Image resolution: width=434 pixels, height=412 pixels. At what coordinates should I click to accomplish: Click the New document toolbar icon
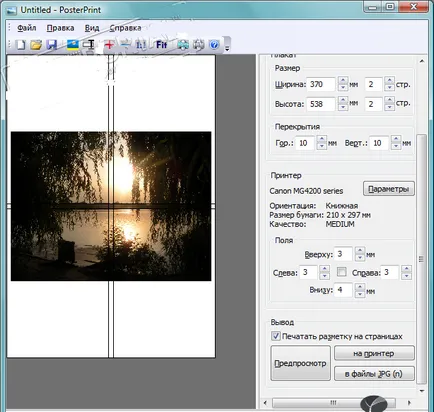[x=21, y=44]
